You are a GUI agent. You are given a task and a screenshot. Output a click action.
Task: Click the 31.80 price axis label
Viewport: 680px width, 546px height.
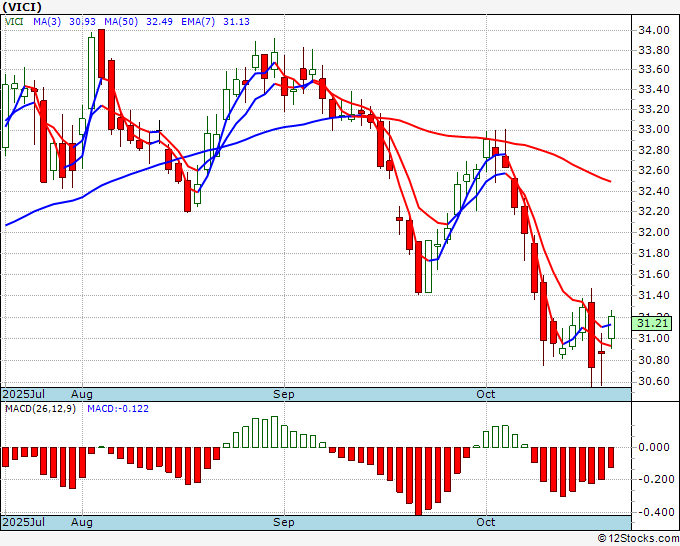pyautogui.click(x=654, y=253)
